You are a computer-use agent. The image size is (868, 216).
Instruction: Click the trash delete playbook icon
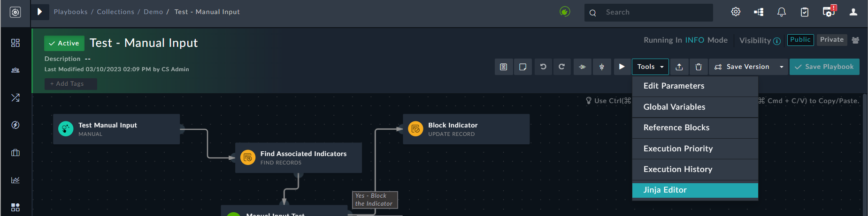699,67
